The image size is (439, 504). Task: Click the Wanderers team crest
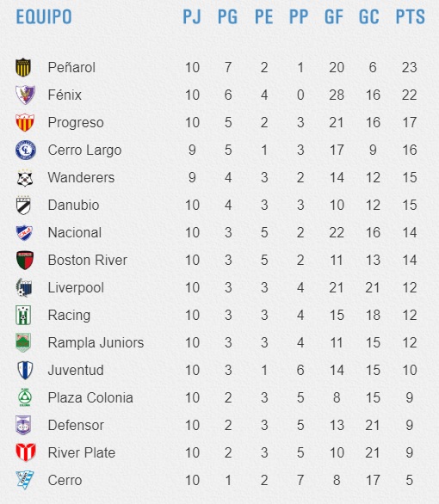[x=25, y=178]
